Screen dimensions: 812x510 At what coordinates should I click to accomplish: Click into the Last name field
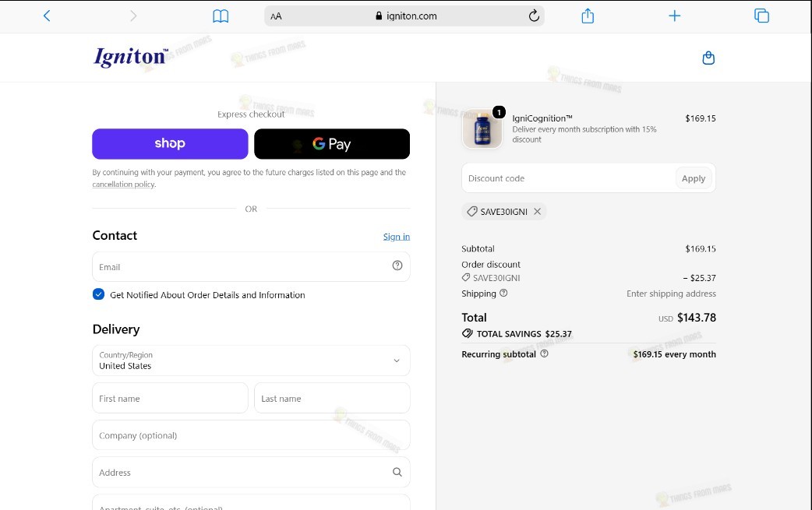coord(332,399)
